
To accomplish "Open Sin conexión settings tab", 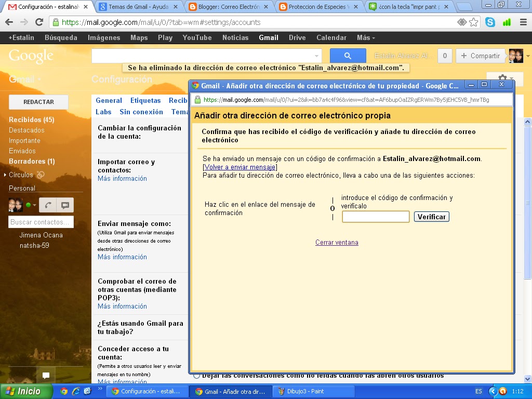I will tap(141, 112).
